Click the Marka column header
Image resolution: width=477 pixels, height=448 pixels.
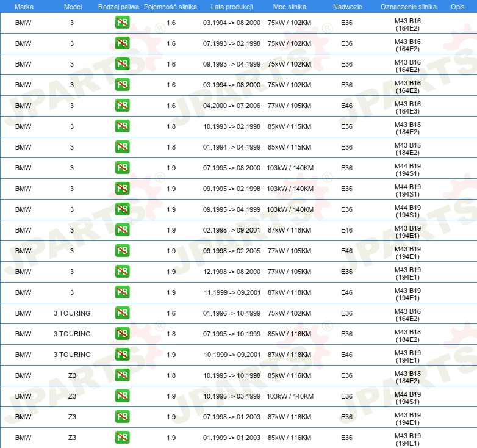[x=24, y=7]
